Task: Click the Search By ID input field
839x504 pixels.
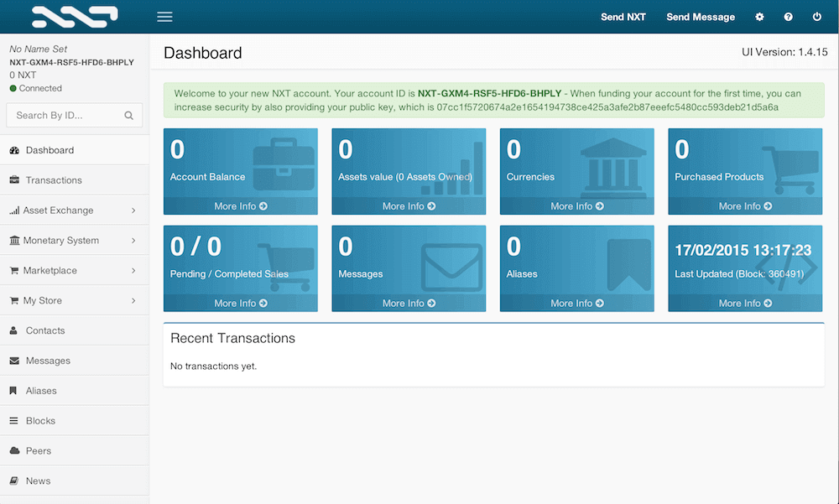Action: (x=75, y=115)
